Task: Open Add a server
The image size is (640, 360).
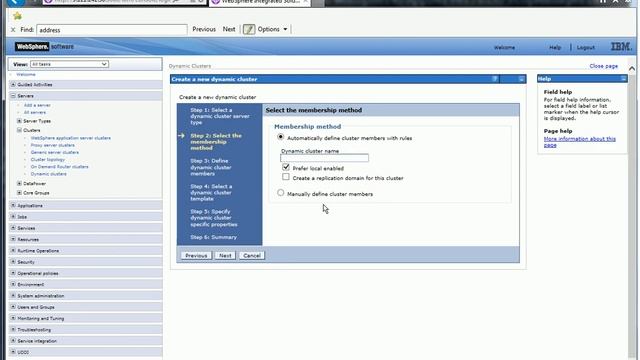Action: pyautogui.click(x=37, y=105)
